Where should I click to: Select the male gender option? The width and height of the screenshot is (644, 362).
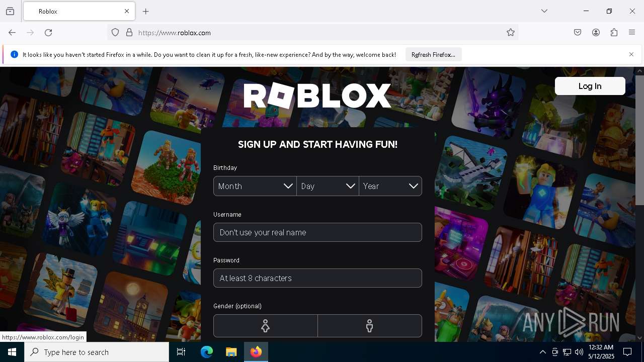[x=370, y=326]
